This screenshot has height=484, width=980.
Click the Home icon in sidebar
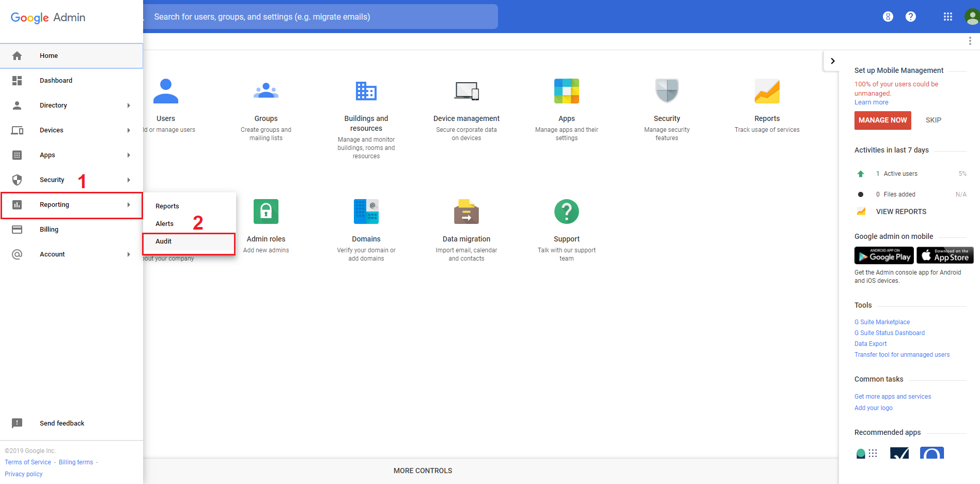(17, 56)
